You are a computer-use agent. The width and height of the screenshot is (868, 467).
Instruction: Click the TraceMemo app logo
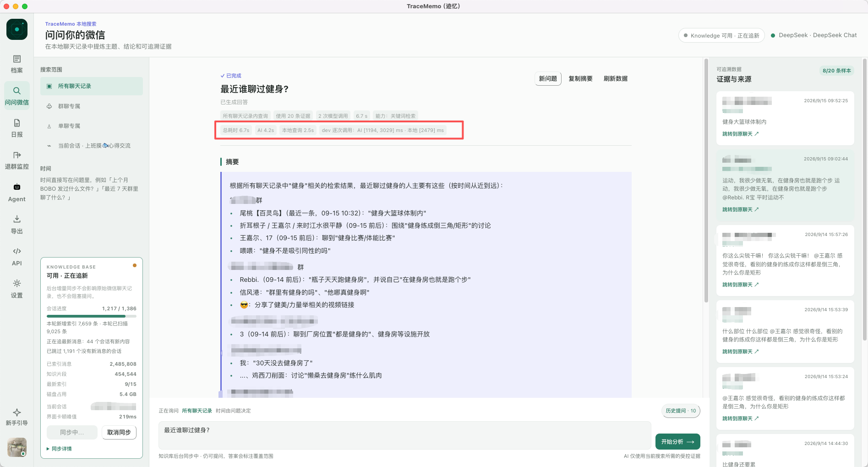[x=17, y=29]
